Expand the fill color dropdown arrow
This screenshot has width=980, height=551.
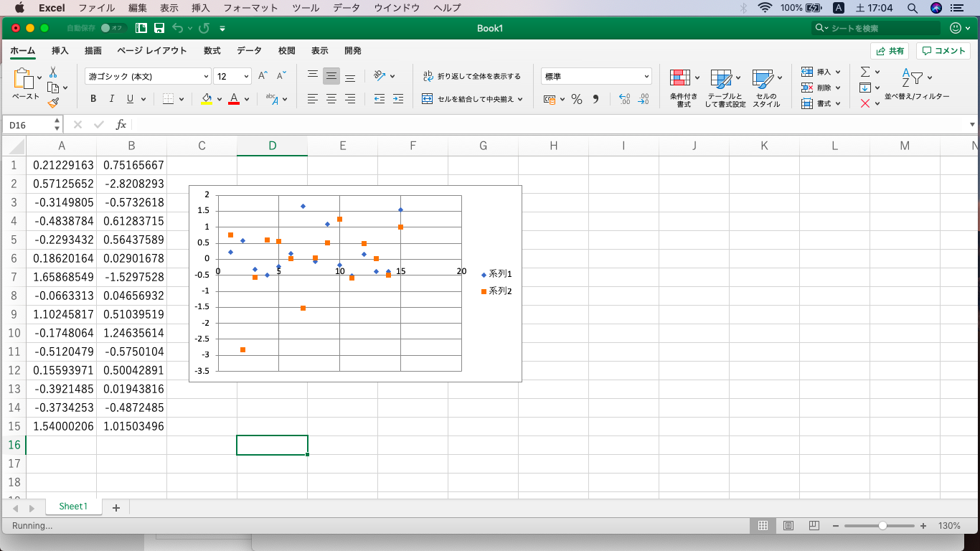pyautogui.click(x=220, y=99)
